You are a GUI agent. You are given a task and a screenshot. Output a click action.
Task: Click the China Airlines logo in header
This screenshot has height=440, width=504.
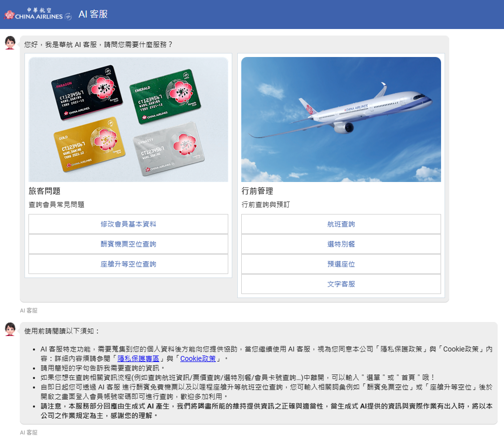(x=38, y=14)
